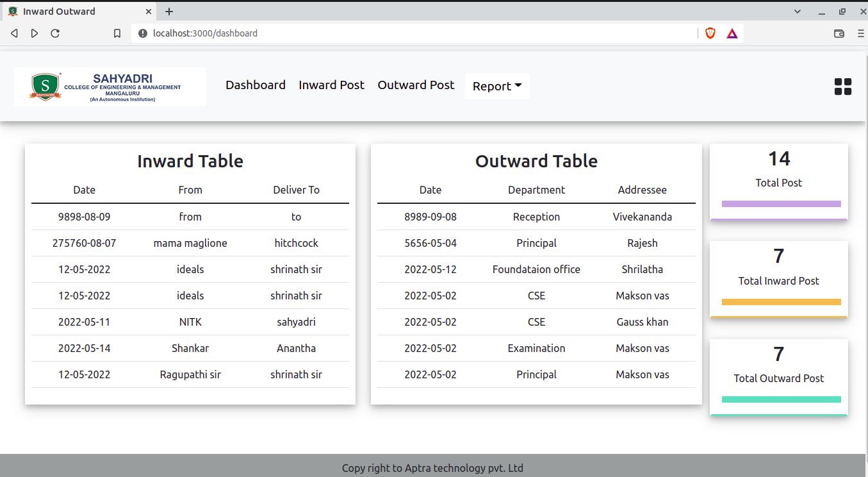
Task: Click the four-square grid menu icon
Action: pyautogui.click(x=842, y=87)
